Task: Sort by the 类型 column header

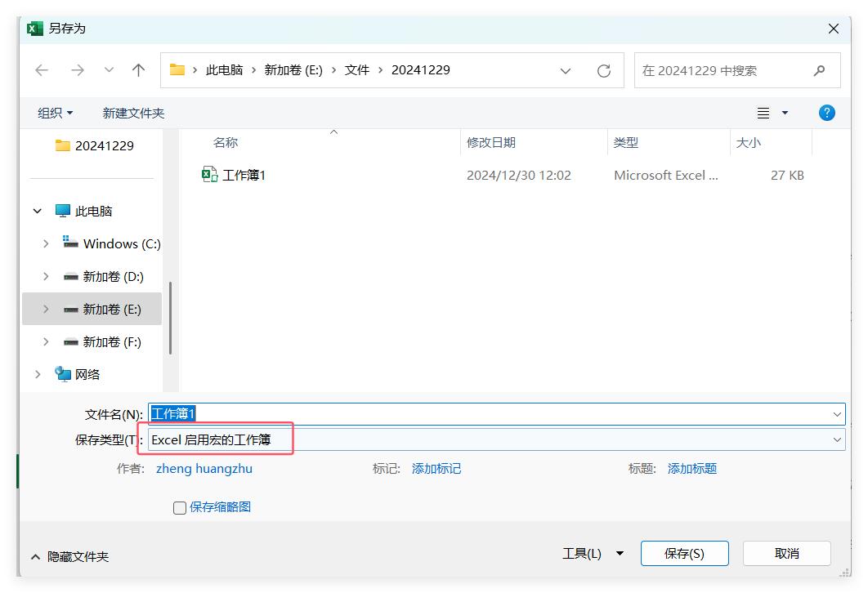Action: [x=626, y=142]
